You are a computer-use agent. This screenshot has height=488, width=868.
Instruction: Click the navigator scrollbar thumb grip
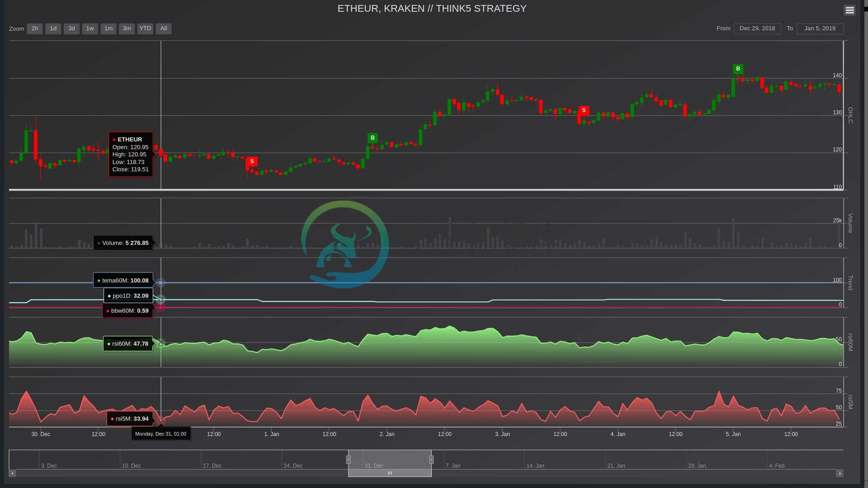pyautogui.click(x=390, y=473)
